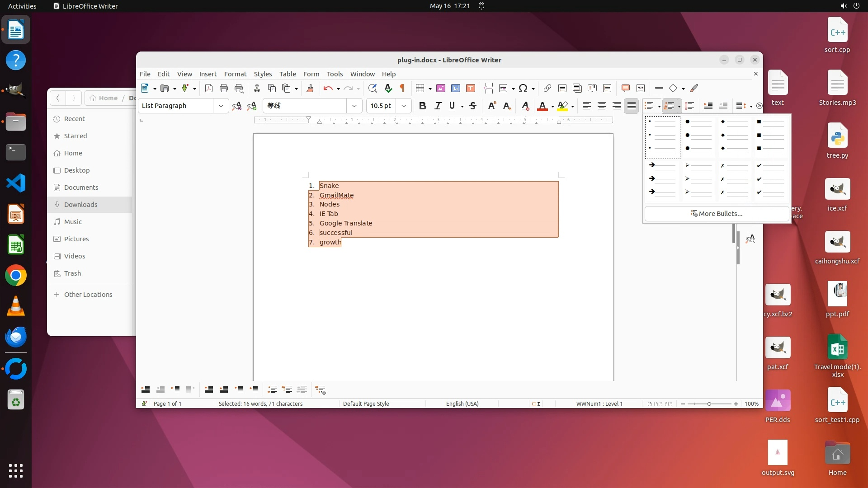Insert special character Omega icon
The height and width of the screenshot is (488, 868).
[x=523, y=89]
